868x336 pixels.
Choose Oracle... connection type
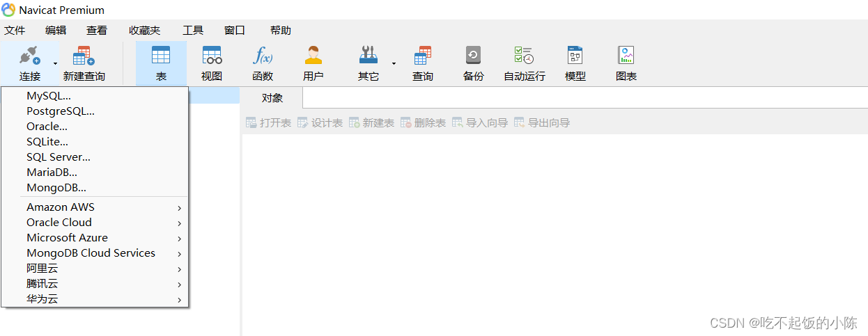point(95,126)
